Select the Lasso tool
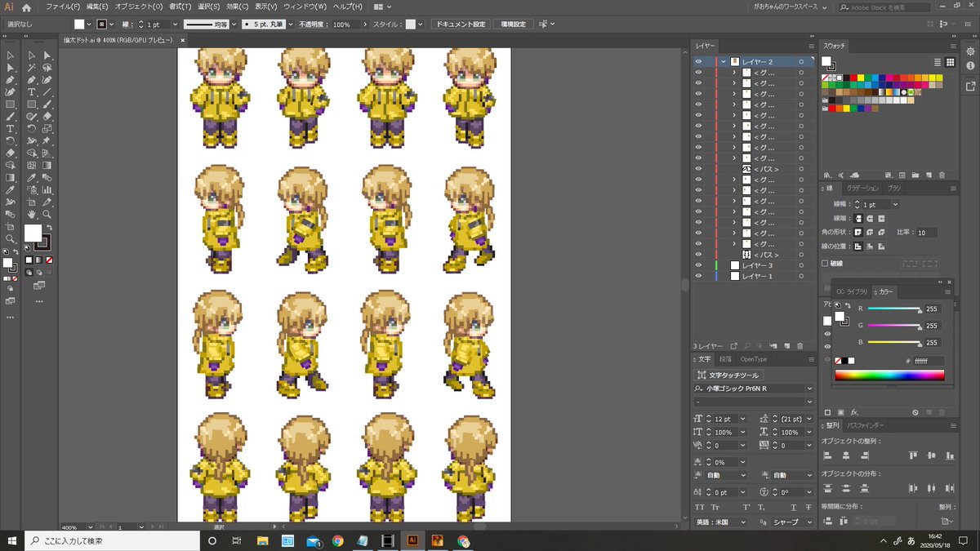Screen dimensions: 980x551 47,67
